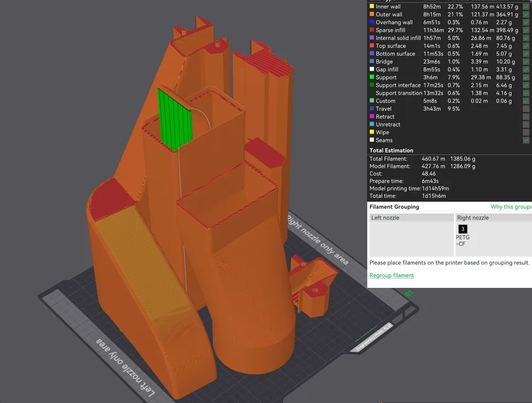Click the Model printing time 1d14h59m value
Image resolution: width=532 pixels, height=403 pixels.
[435, 188]
